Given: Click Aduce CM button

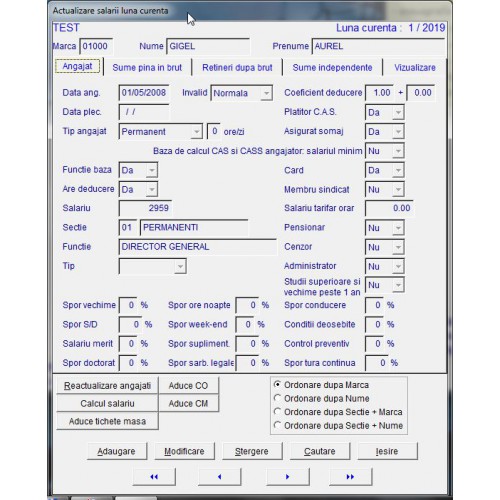Looking at the screenshot, I should 188,403.
